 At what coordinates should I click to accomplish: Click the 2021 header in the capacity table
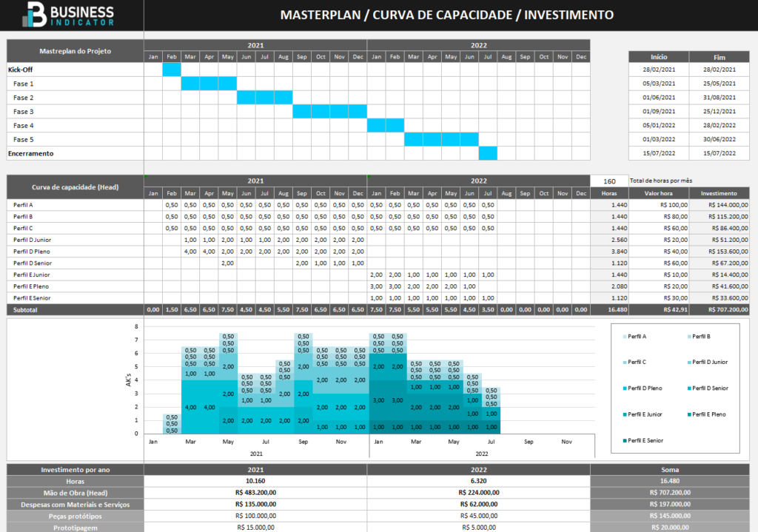pyautogui.click(x=255, y=179)
